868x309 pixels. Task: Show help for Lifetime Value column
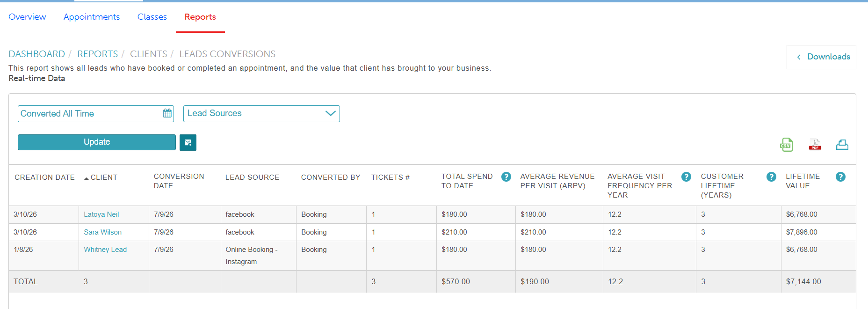click(x=840, y=177)
